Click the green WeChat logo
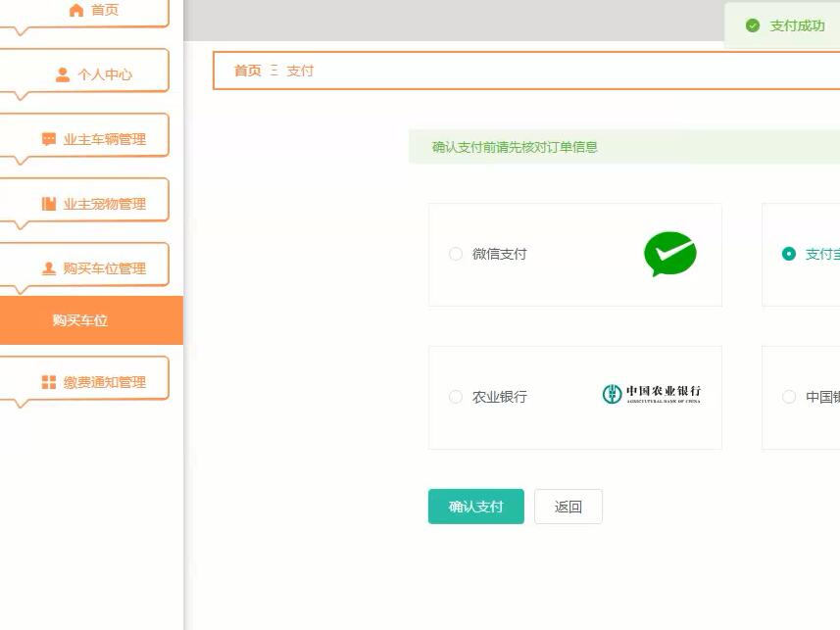The width and height of the screenshot is (840, 630). 669,254
